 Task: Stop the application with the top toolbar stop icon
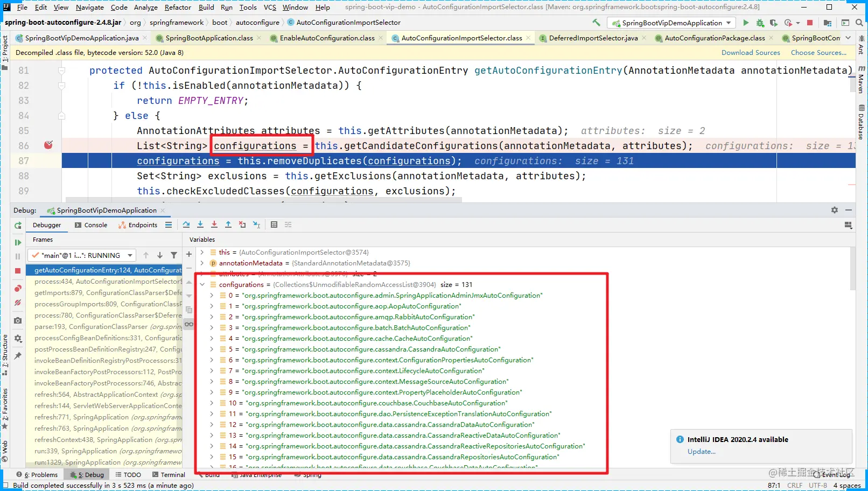810,23
